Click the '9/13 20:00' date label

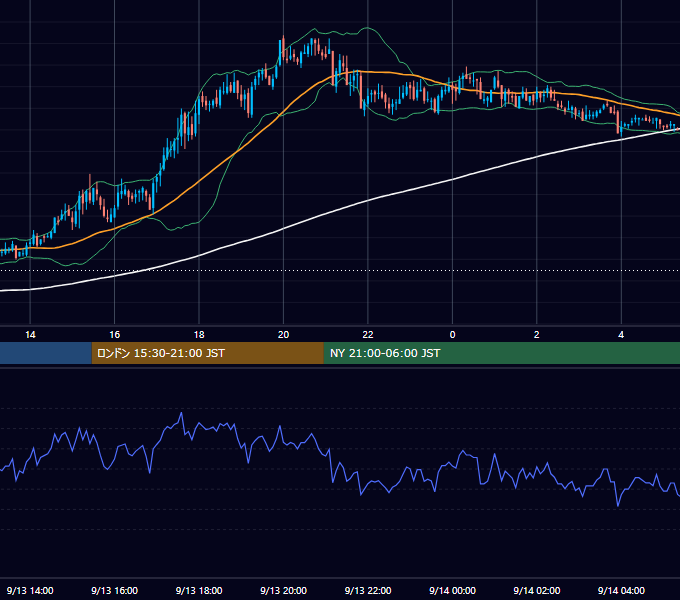[x=283, y=590]
